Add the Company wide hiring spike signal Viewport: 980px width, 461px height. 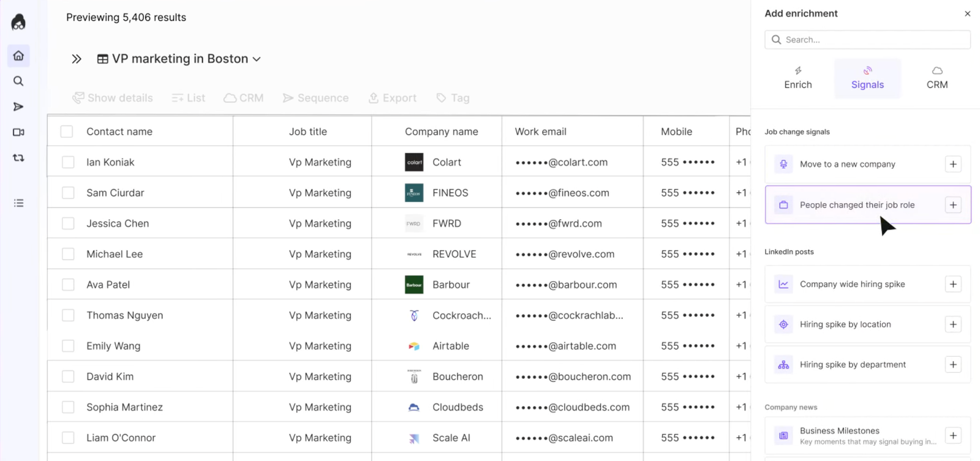coord(952,284)
